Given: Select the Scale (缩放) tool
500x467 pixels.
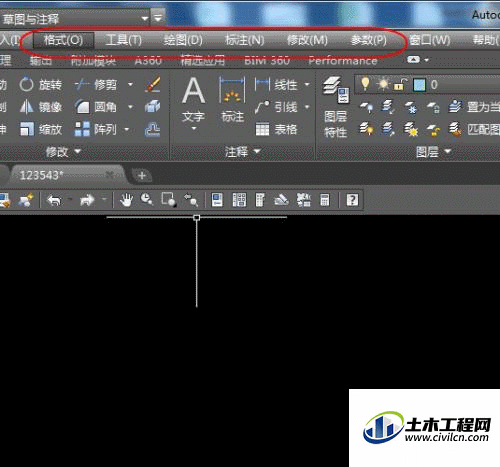Looking at the screenshot, I should tap(40, 129).
